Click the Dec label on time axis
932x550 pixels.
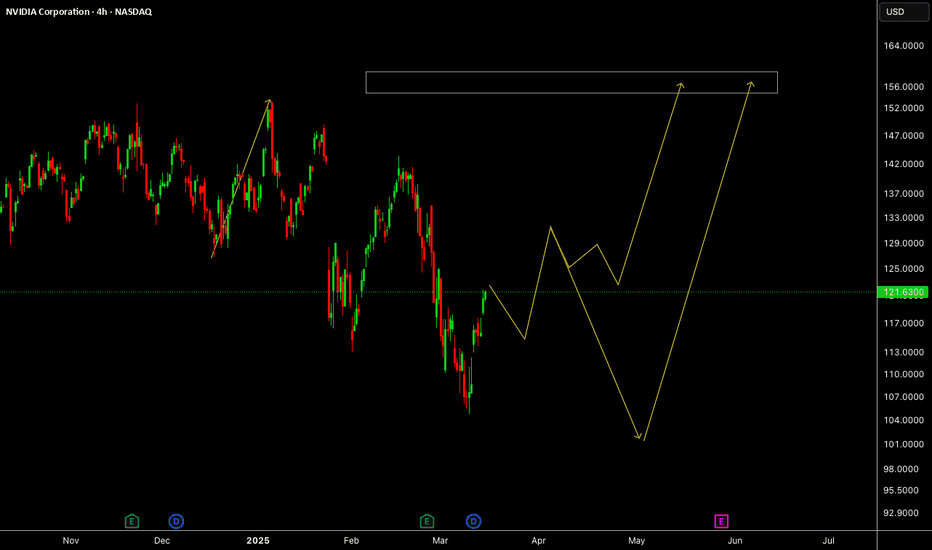point(162,540)
